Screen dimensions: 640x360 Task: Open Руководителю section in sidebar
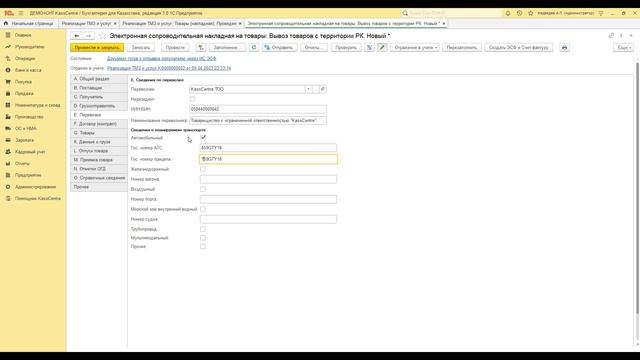(29, 47)
